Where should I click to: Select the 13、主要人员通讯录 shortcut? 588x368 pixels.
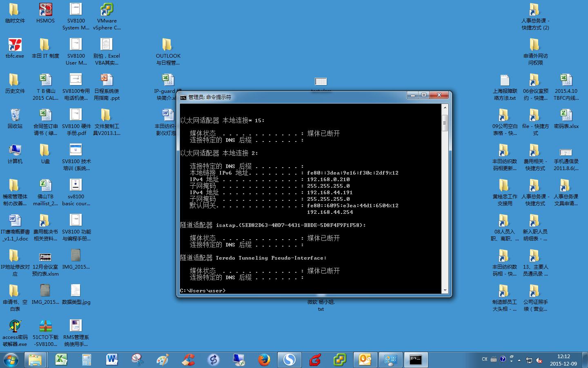535,263
